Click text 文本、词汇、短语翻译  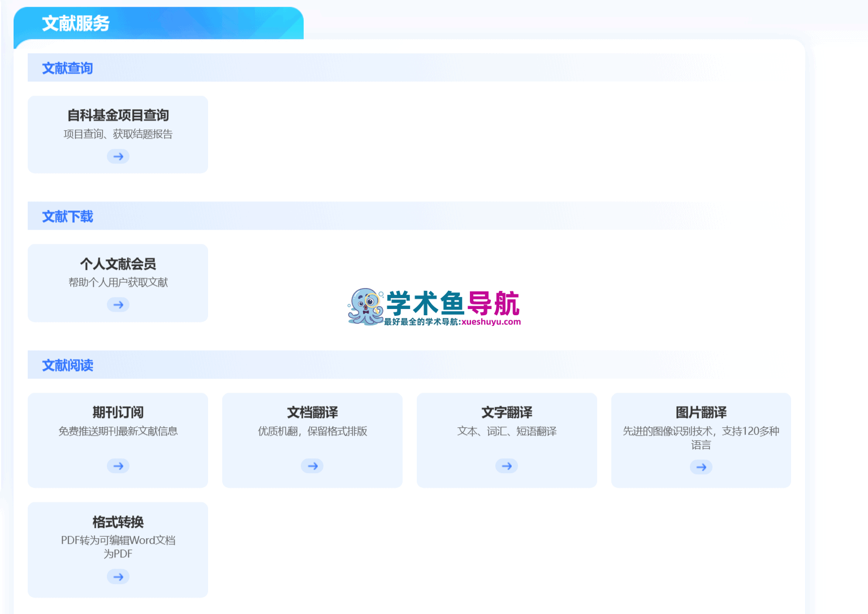[507, 431]
